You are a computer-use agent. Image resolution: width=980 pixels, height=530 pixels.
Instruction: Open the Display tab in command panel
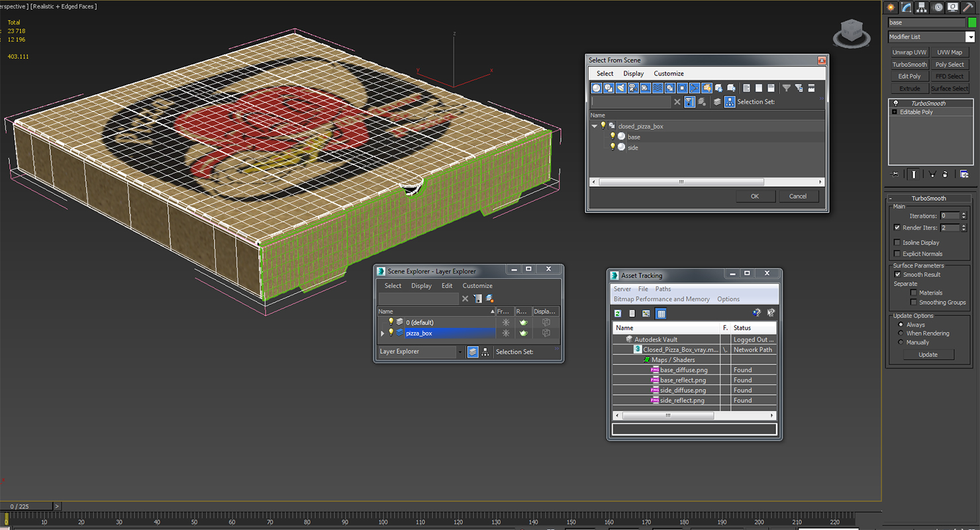point(952,7)
